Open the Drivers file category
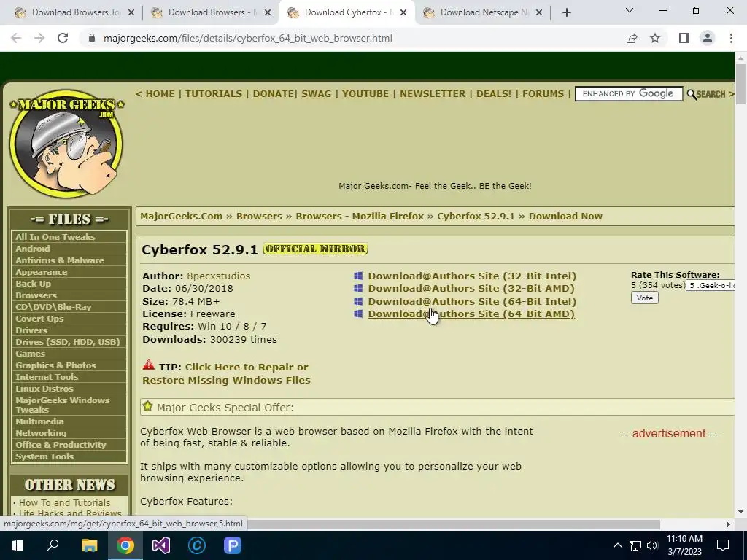The image size is (747, 560). 31,330
